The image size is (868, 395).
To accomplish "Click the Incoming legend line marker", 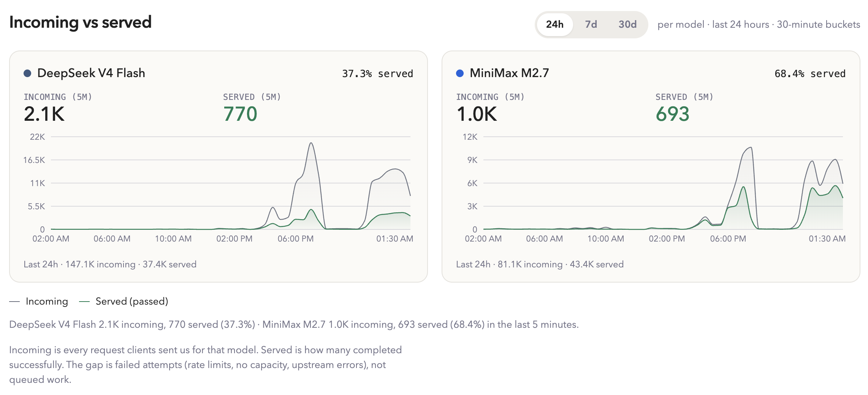I will pos(14,302).
